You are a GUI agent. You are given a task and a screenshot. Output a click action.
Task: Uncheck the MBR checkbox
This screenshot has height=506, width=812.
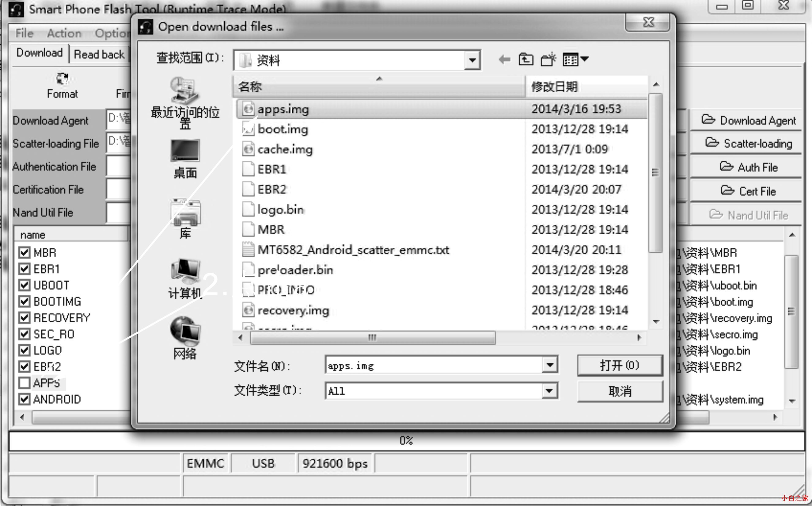tap(24, 252)
